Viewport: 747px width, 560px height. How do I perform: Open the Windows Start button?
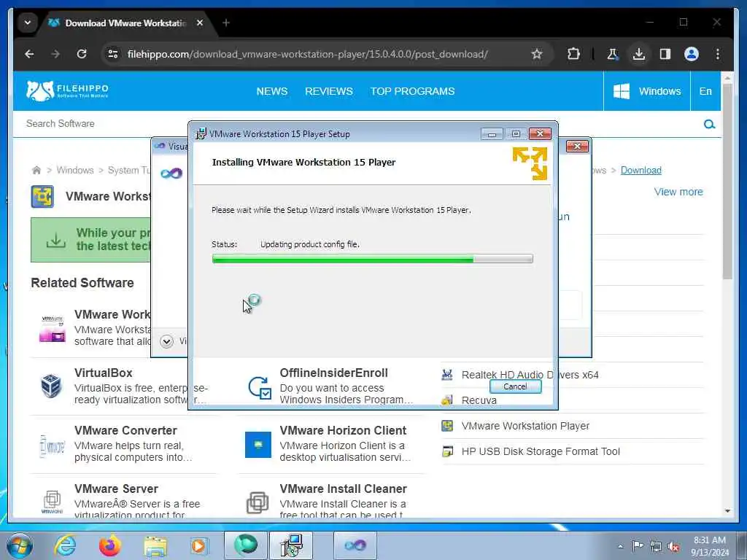[20, 545]
